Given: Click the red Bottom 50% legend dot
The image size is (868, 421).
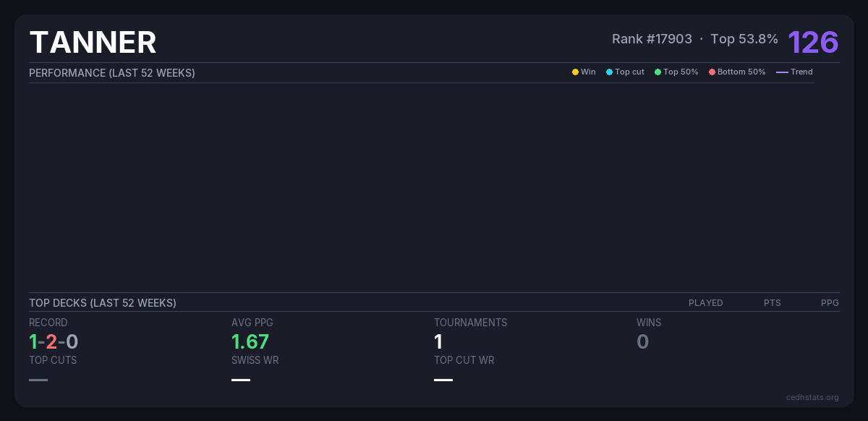Looking at the screenshot, I should [712, 72].
